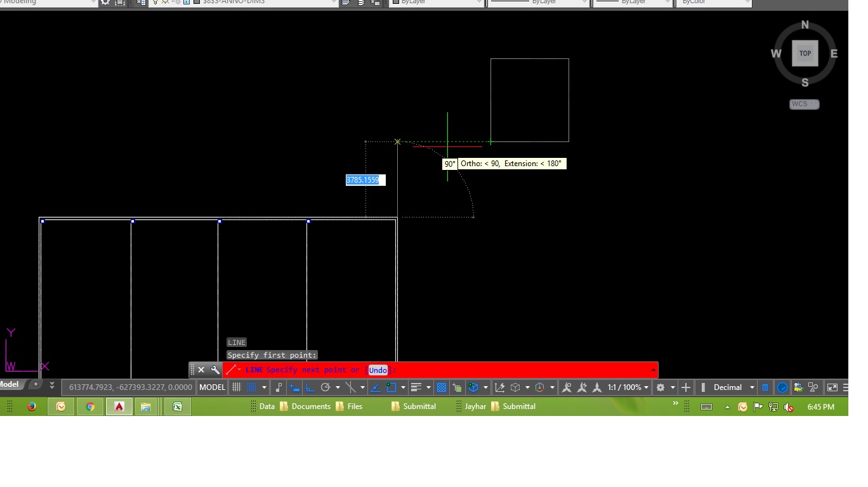This screenshot has height=487, width=868.
Task: Open the Files taskbar folder
Action: point(349,406)
